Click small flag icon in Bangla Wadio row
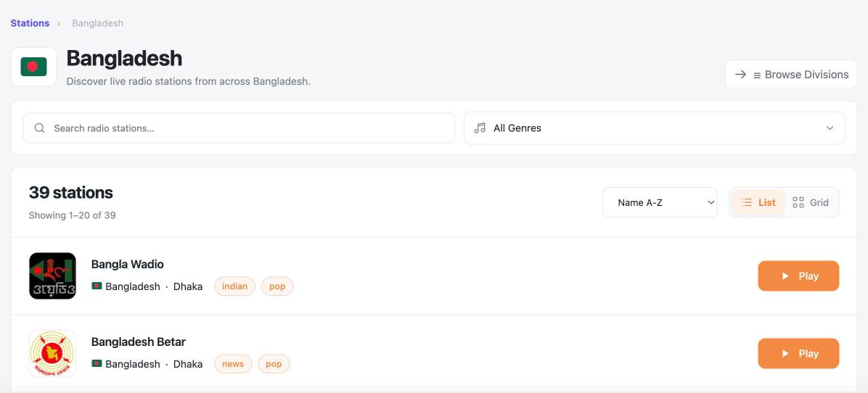 (97, 286)
